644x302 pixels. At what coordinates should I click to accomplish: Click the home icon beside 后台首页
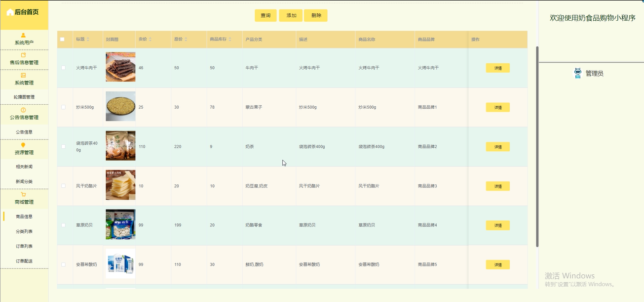[x=10, y=12]
